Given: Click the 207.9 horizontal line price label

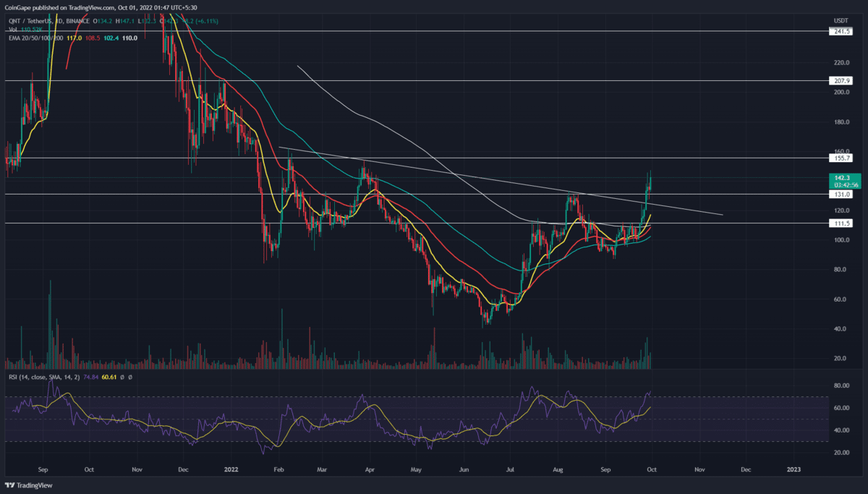Looking at the screenshot, I should [x=841, y=81].
